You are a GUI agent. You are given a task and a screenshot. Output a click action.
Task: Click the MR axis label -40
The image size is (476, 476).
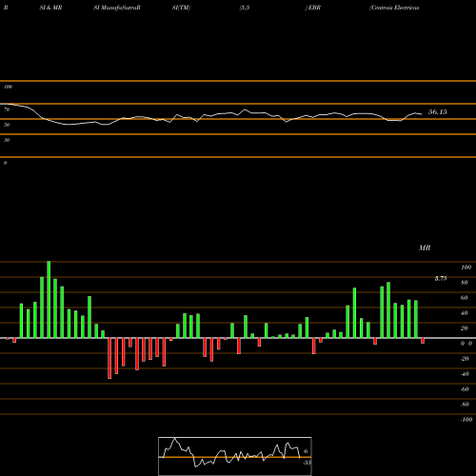click(x=465, y=374)
